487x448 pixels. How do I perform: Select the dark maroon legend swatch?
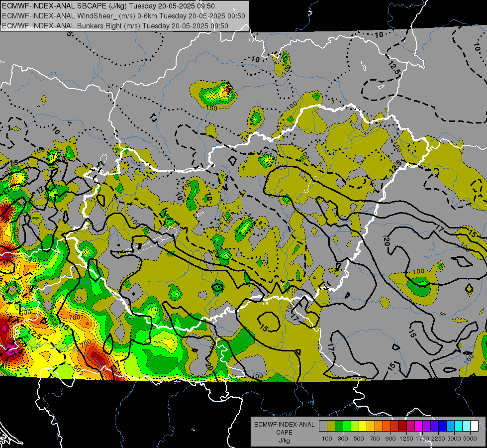[x=403, y=426]
